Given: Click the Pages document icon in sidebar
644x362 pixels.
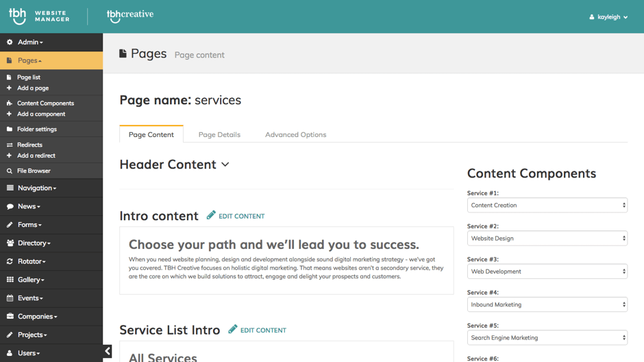Looking at the screenshot, I should tap(10, 60).
